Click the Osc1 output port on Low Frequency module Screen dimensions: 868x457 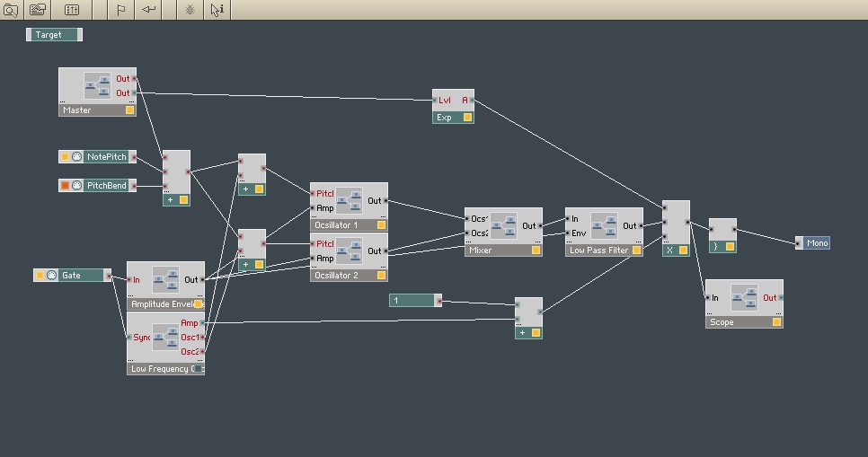202,337
